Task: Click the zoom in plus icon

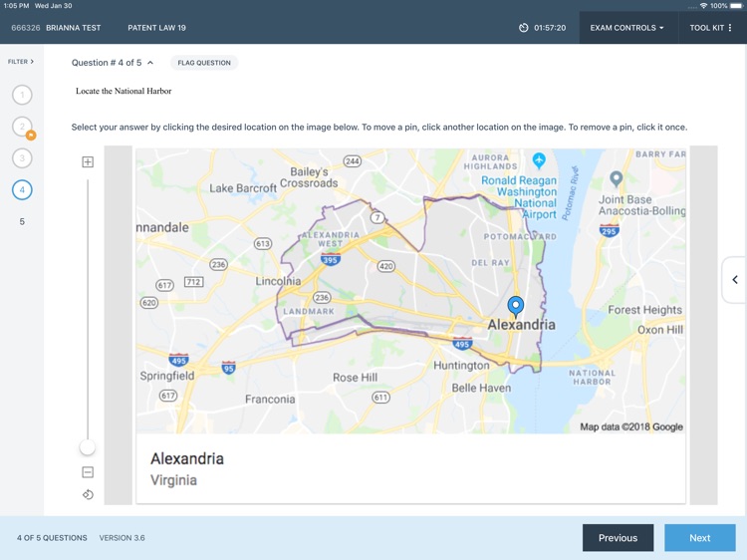Action: point(88,162)
